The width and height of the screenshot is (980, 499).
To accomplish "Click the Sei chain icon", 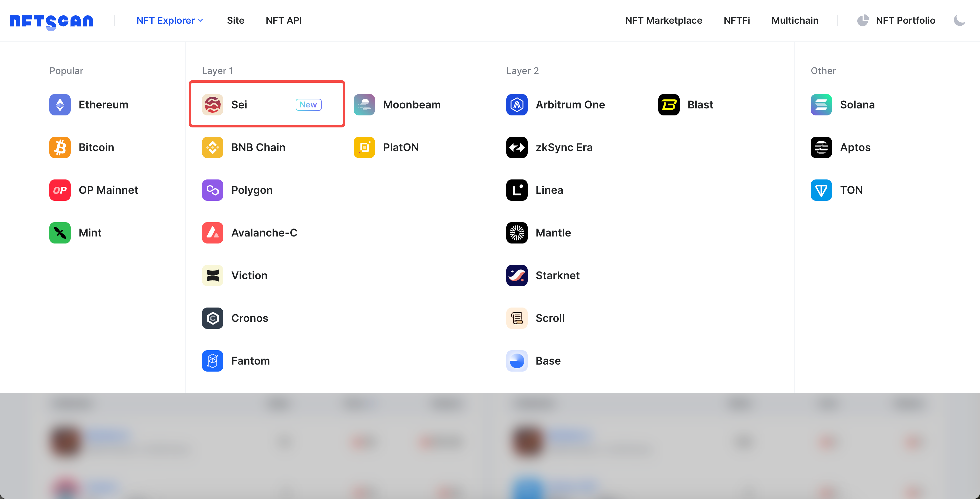I will [x=212, y=105].
